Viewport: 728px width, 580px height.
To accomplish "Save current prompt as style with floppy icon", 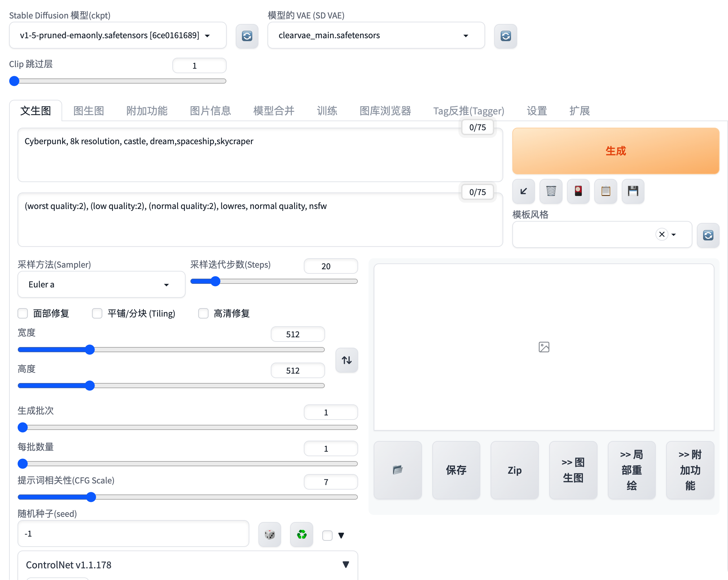I will tap(632, 191).
